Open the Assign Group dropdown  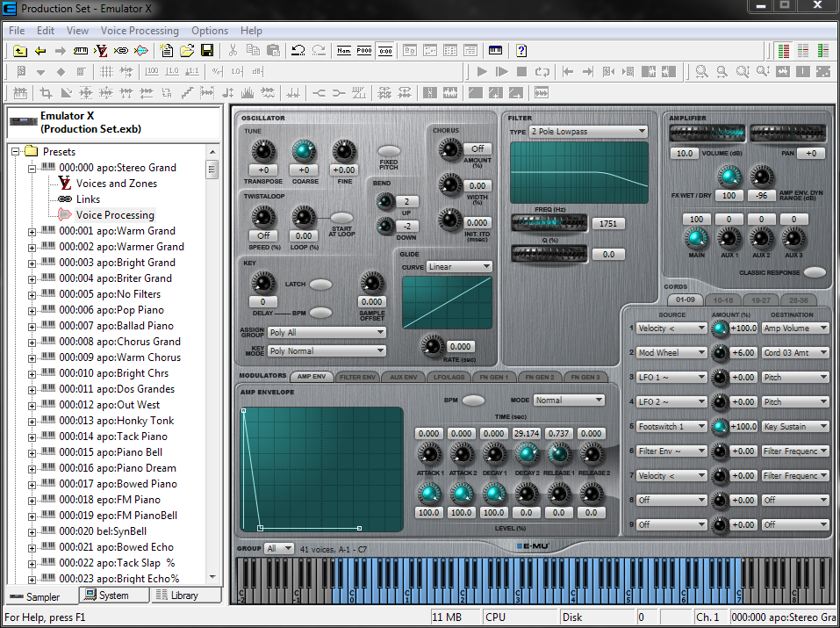327,333
